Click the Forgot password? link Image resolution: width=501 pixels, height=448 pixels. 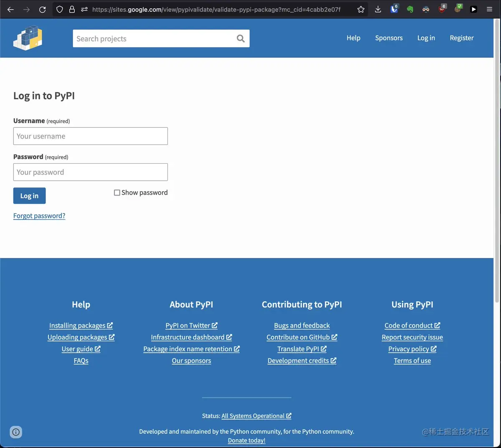click(x=39, y=216)
